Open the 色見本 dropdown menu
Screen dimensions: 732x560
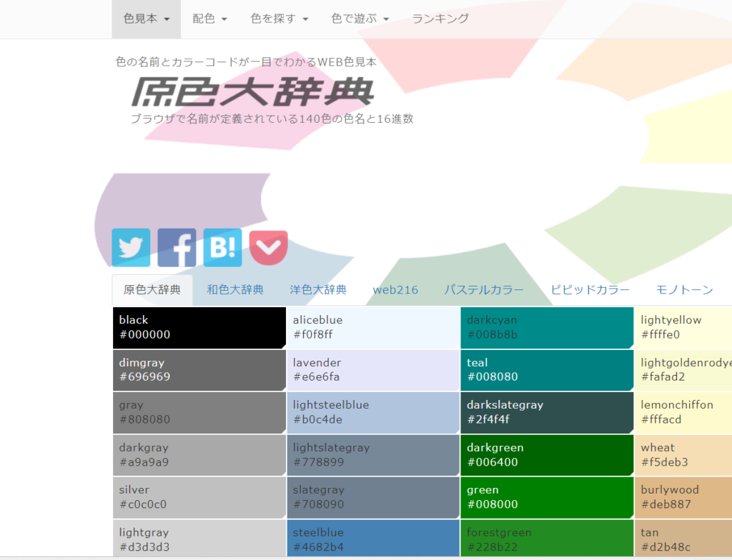tap(147, 19)
